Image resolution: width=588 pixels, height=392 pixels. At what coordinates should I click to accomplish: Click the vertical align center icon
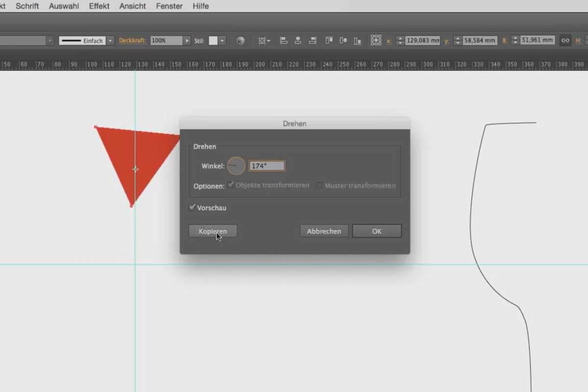click(x=343, y=41)
